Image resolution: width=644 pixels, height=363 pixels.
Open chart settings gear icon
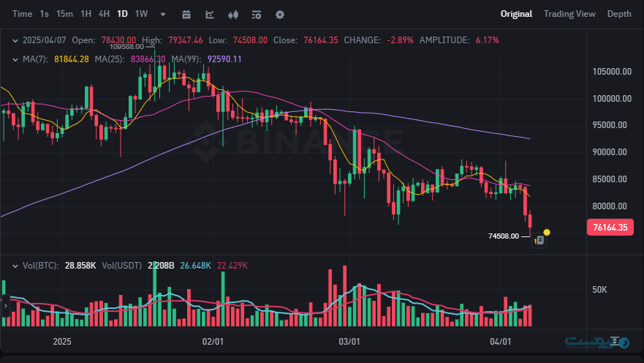(x=280, y=14)
